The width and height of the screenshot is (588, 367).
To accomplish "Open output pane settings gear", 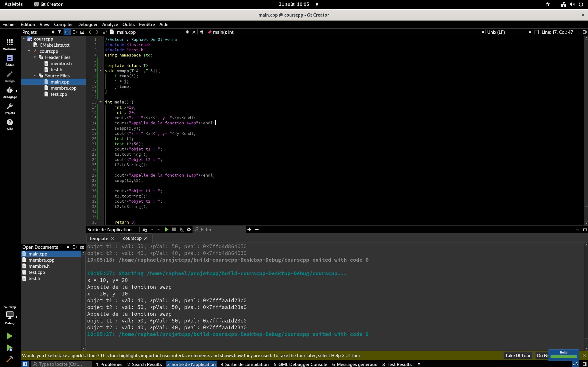I will pos(189,229).
